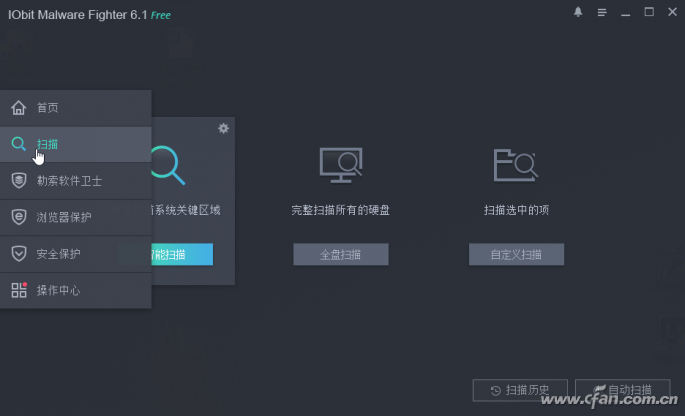Click the browser protection shield 'e' icon
Screen dimensions: 685x416
point(18,217)
